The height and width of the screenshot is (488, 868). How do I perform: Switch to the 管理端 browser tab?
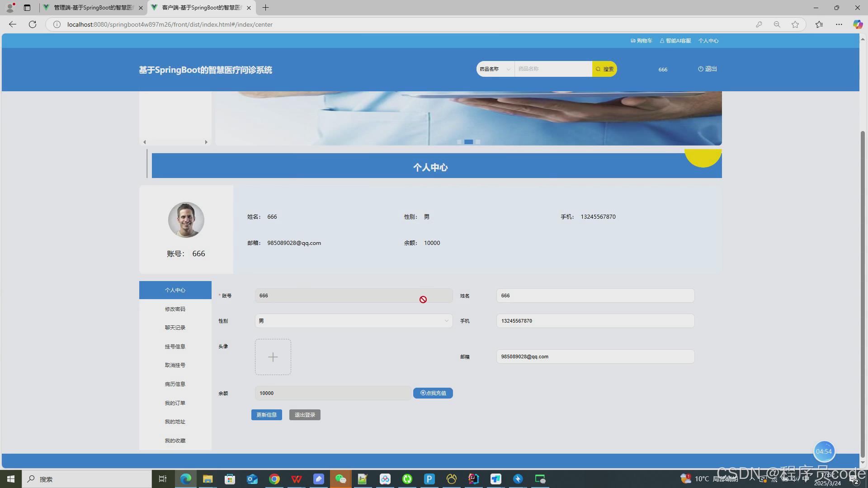pyautogui.click(x=93, y=8)
